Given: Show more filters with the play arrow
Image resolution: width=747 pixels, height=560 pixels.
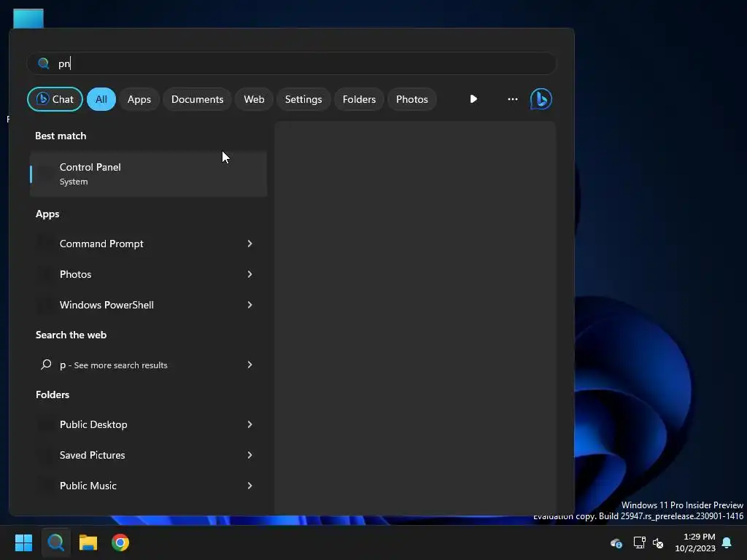Looking at the screenshot, I should (x=473, y=99).
